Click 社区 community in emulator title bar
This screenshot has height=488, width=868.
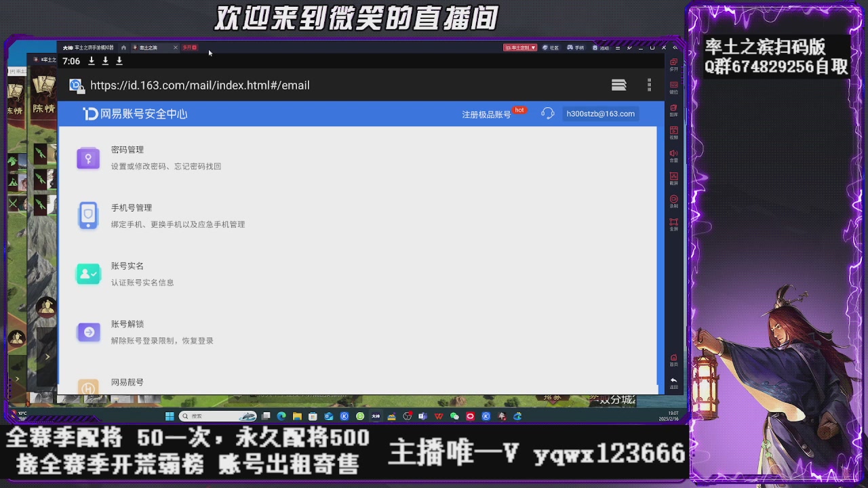(x=551, y=47)
